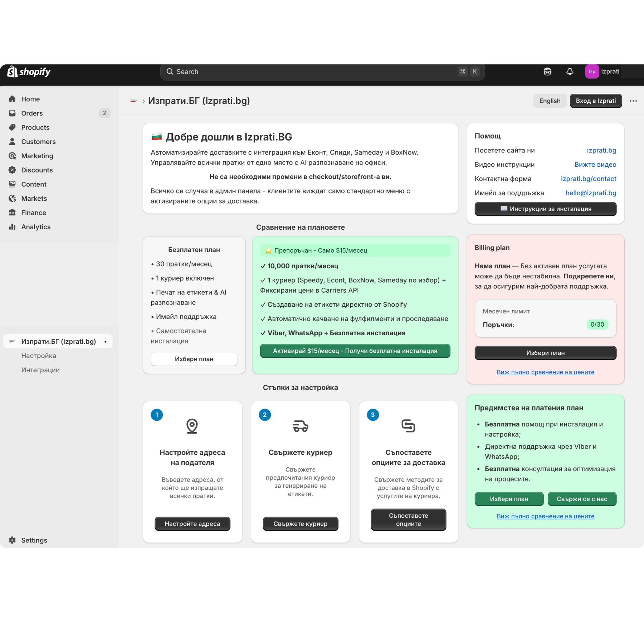
Task: Click the Свържи се с нас button
Action: pyautogui.click(x=582, y=499)
